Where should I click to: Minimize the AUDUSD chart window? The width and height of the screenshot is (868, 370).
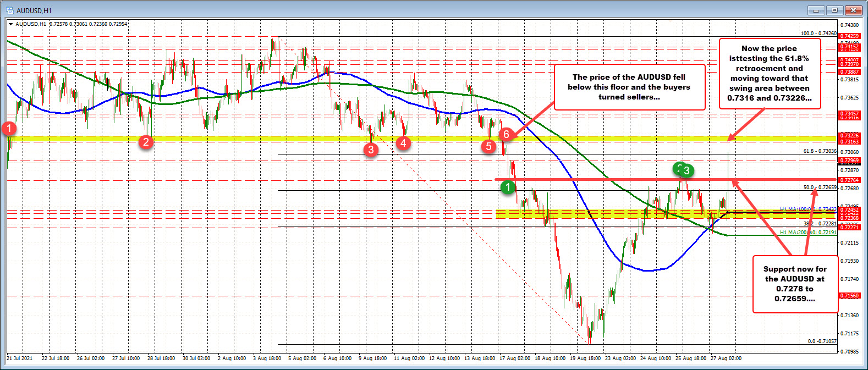(x=816, y=10)
